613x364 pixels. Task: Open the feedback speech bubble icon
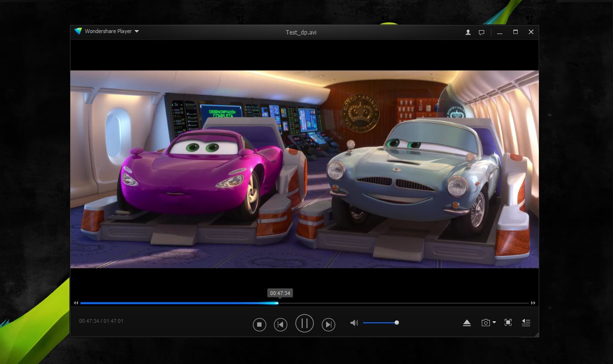482,33
